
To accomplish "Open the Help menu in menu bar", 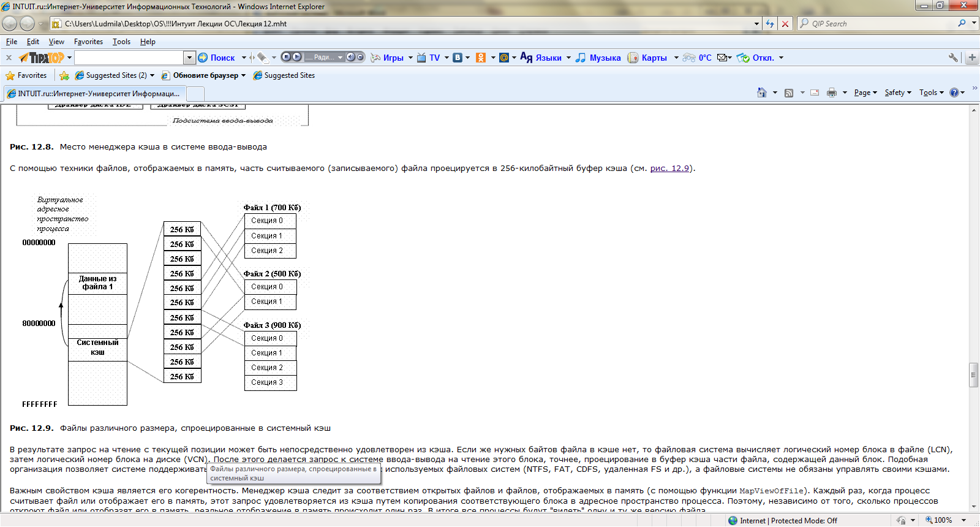I will [148, 42].
